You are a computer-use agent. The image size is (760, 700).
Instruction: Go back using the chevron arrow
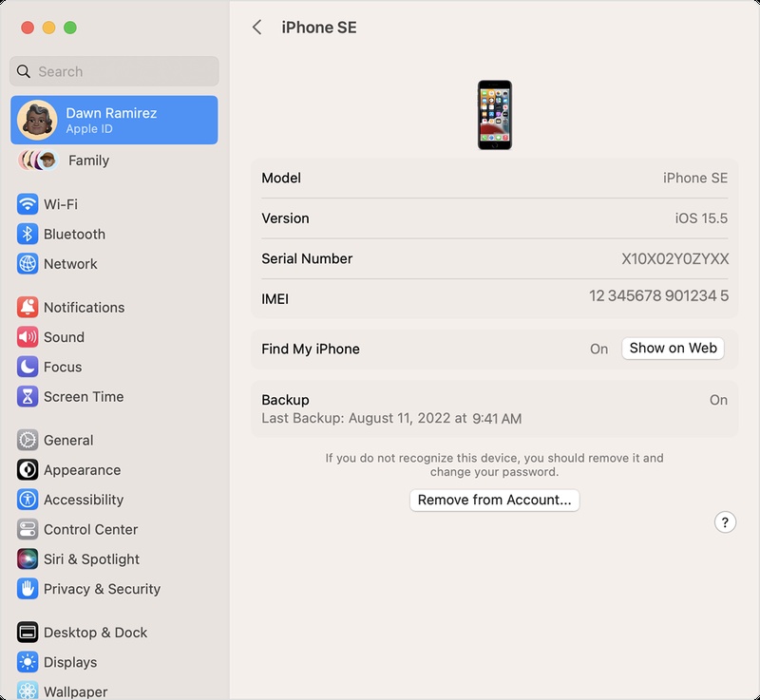point(256,28)
